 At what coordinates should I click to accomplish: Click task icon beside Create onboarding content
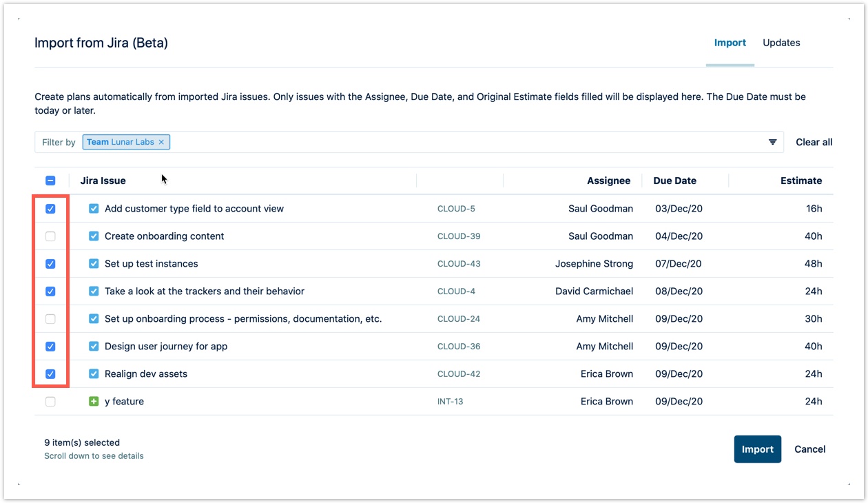[94, 236]
